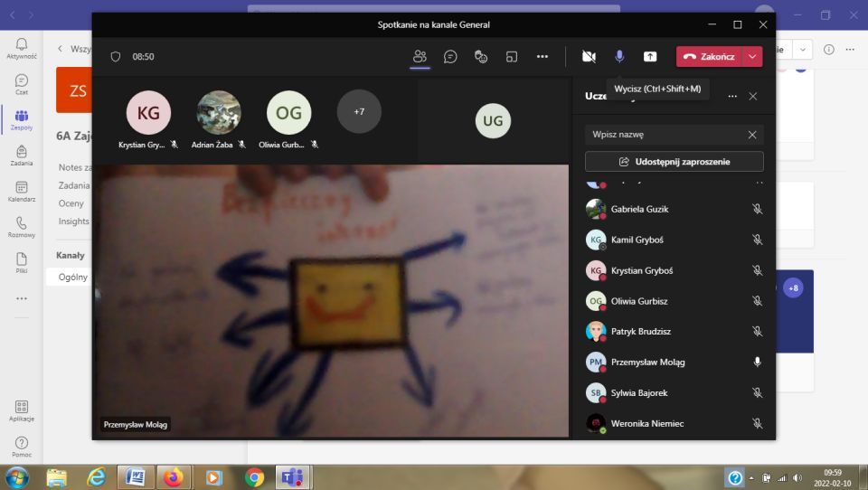Click Udostępnij zaproszenie button
Viewport: 868px width, 490px height.
click(x=674, y=162)
